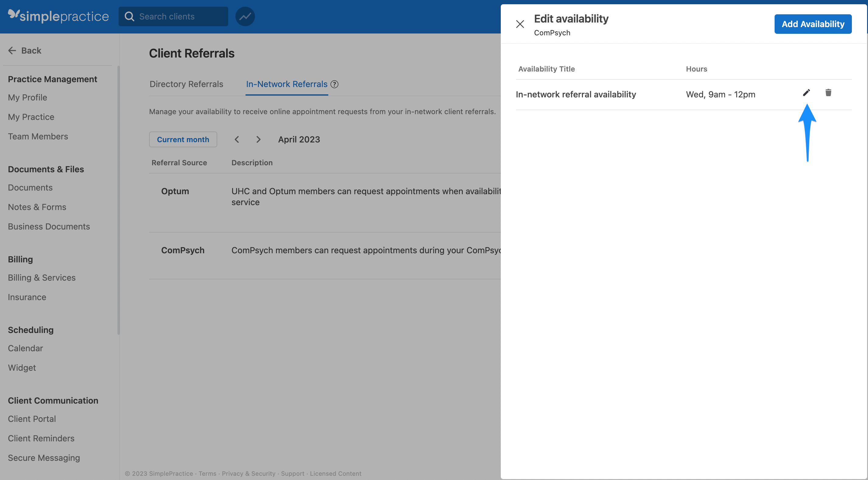Click 'In-network referral availability' title
This screenshot has height=480, width=868.
tap(576, 94)
